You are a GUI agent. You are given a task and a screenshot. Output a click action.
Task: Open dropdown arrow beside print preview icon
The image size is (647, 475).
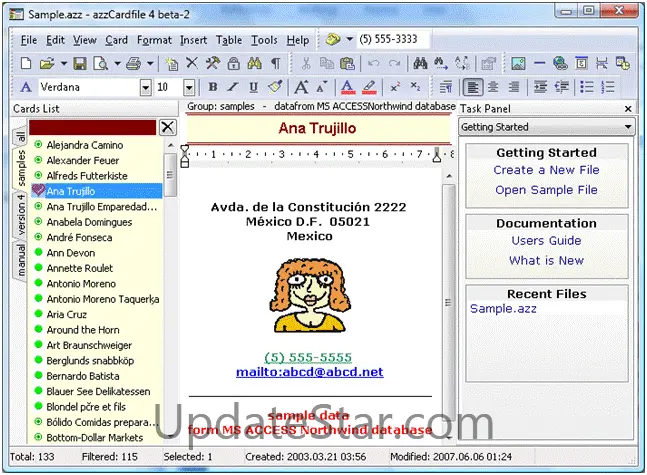coord(117,63)
